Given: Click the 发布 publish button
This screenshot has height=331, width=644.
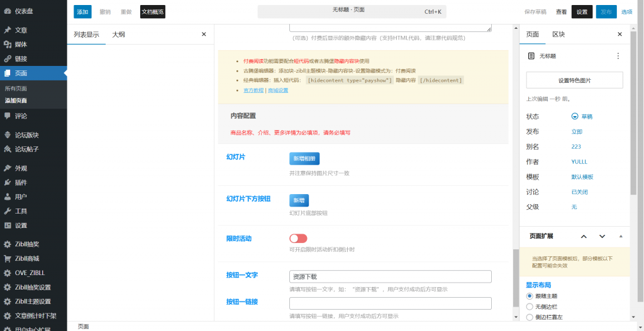Looking at the screenshot, I should [x=606, y=12].
